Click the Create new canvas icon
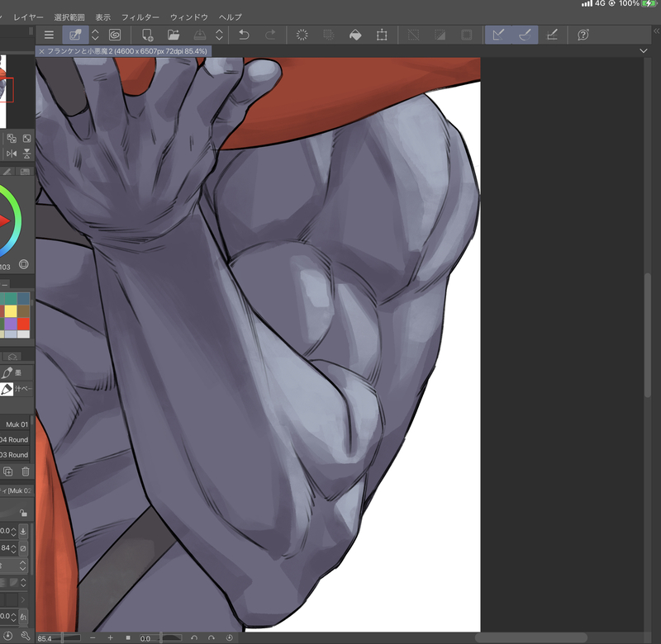 pyautogui.click(x=147, y=35)
